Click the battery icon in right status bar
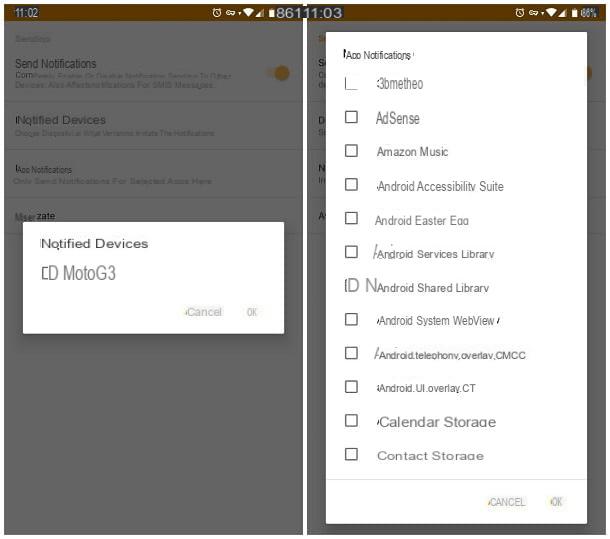The width and height of the screenshot is (610, 539). (x=575, y=13)
